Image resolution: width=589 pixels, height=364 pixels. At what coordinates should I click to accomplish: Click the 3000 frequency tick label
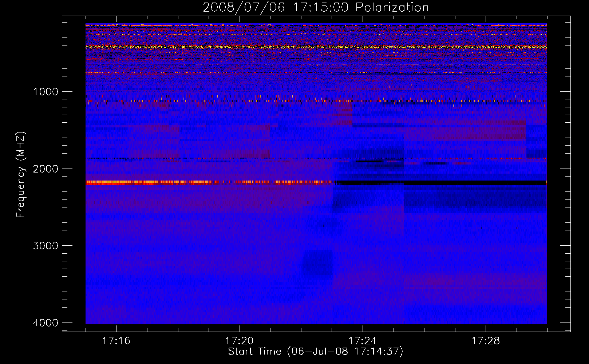click(46, 246)
